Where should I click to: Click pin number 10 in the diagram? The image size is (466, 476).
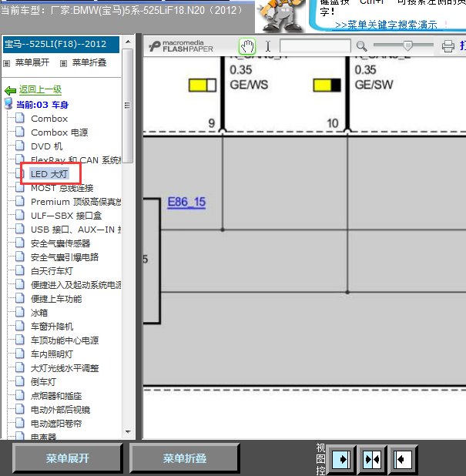coord(333,123)
